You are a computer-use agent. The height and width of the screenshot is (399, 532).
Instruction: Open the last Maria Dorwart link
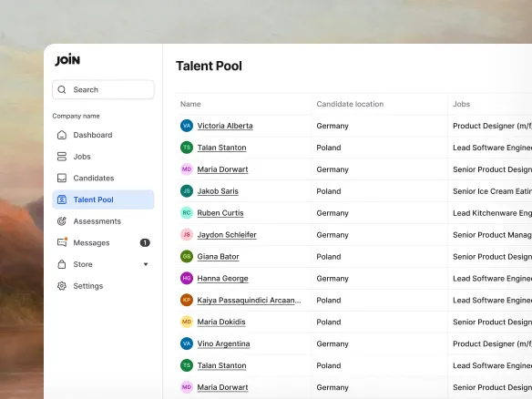[222, 387]
